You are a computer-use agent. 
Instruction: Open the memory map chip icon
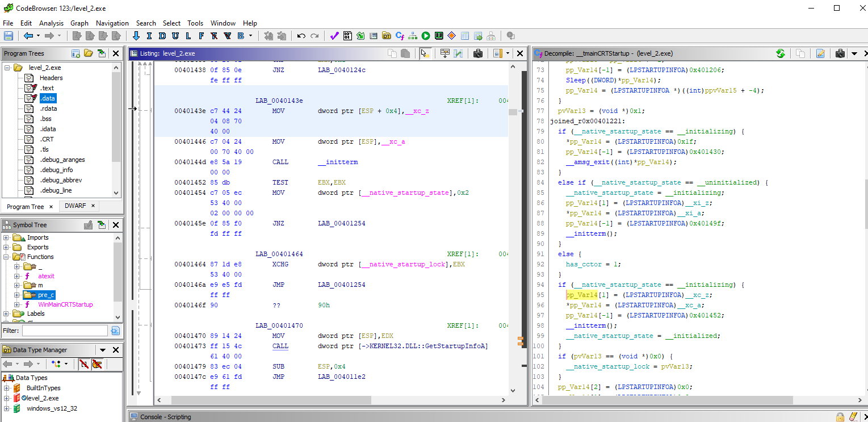[439, 36]
